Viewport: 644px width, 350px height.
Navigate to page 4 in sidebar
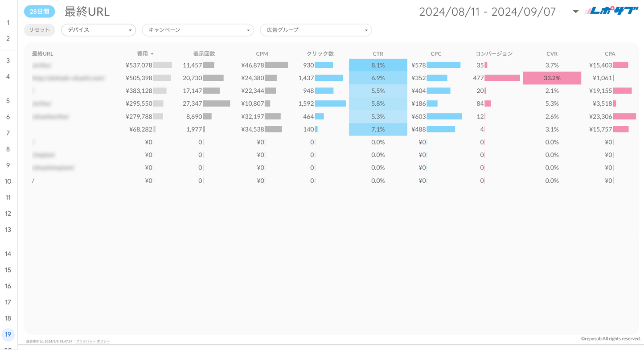click(8, 77)
